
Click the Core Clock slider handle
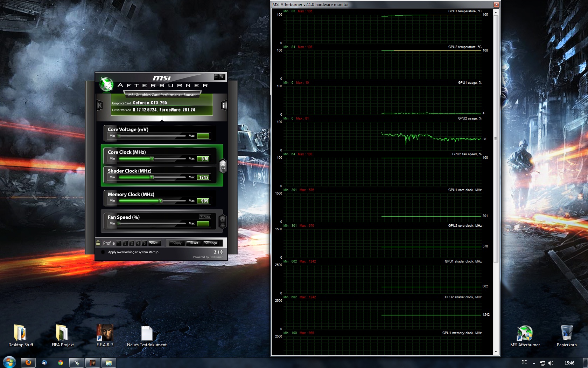tap(152, 159)
